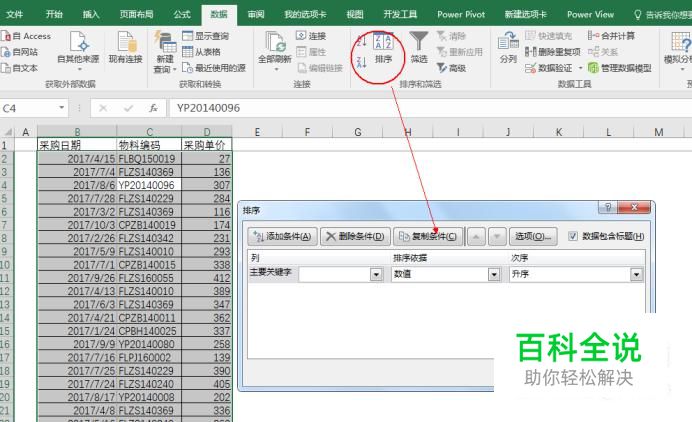Open 数据验证 dropdown arrow
692x422 pixels.
580,68
